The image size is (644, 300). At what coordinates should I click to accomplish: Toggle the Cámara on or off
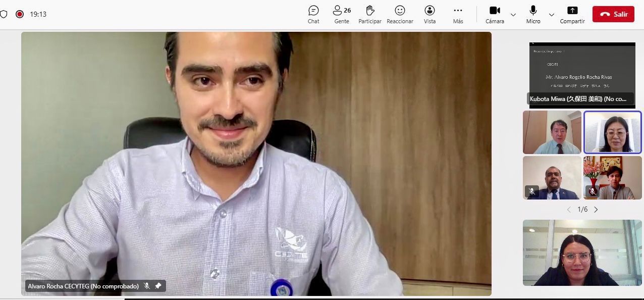(495, 15)
